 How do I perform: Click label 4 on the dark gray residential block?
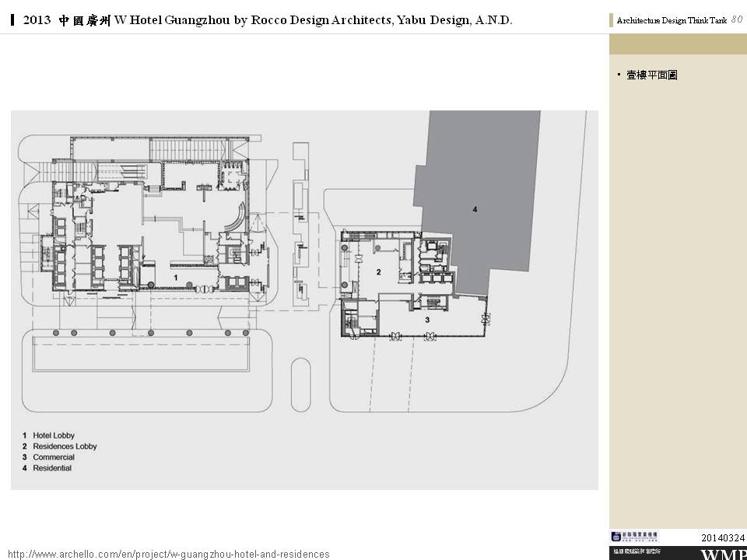click(x=474, y=208)
